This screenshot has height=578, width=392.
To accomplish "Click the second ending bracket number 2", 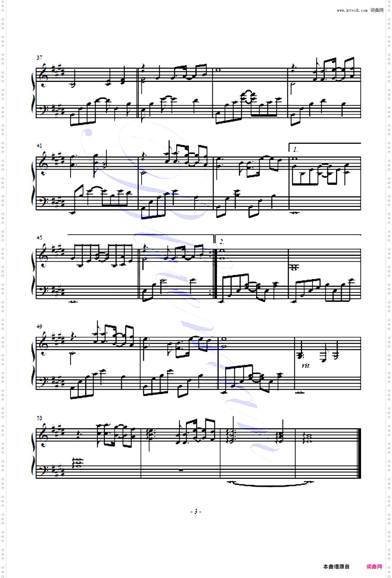I will pyautogui.click(x=222, y=241).
